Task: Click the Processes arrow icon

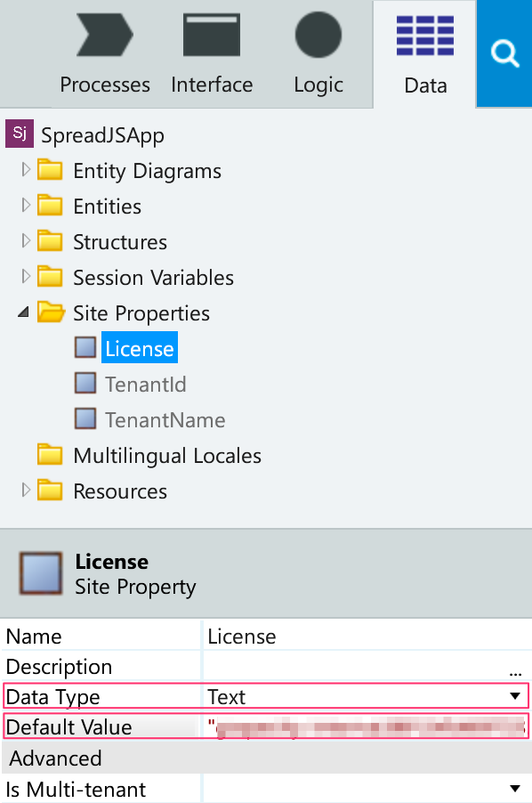Action: pos(105,35)
